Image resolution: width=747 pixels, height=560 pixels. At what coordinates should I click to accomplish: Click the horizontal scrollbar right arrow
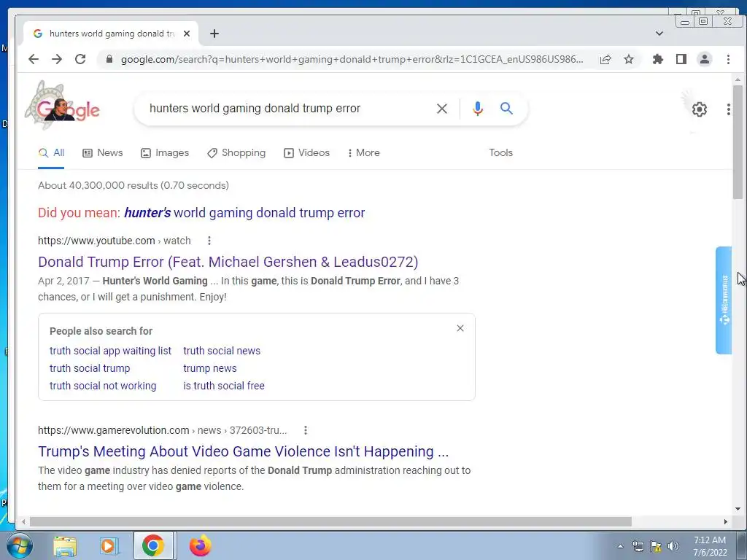(726, 522)
